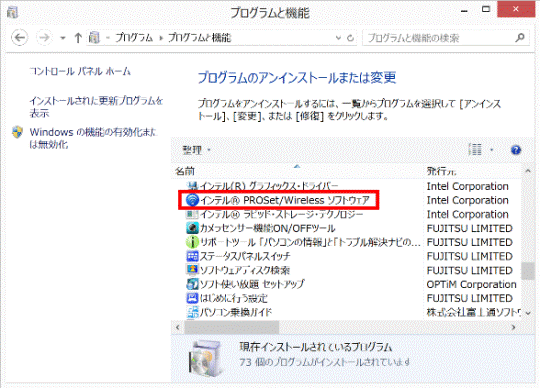Click the green info support tool icon
Viewport: 540px width, 388px height.
click(x=192, y=242)
